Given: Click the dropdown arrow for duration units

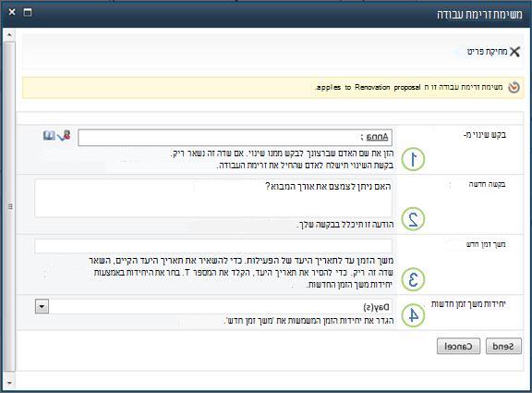Looking at the screenshot, I should pyautogui.click(x=42, y=306).
